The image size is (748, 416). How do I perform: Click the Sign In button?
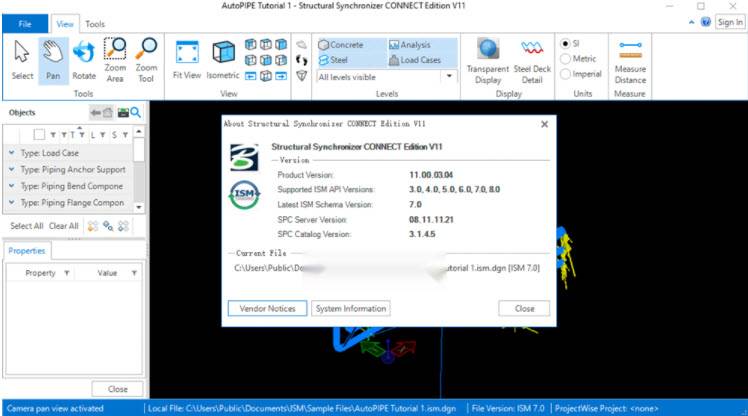click(x=730, y=22)
